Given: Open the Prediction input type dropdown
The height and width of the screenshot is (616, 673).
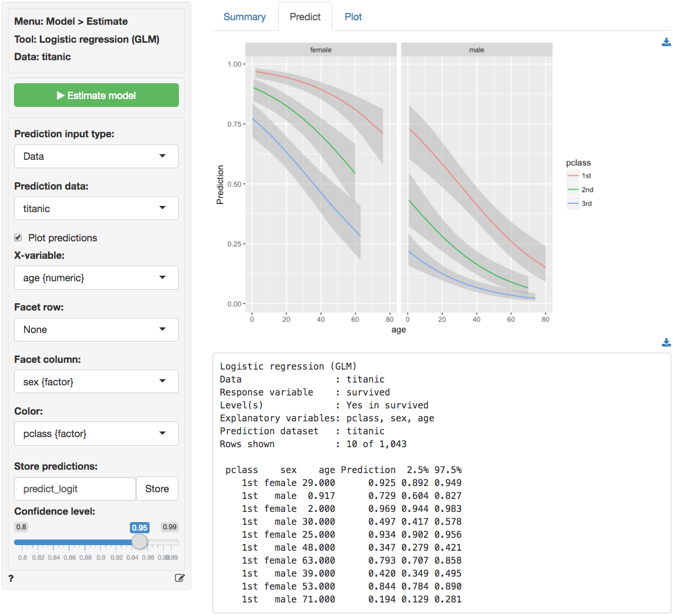Looking at the screenshot, I should click(96, 156).
